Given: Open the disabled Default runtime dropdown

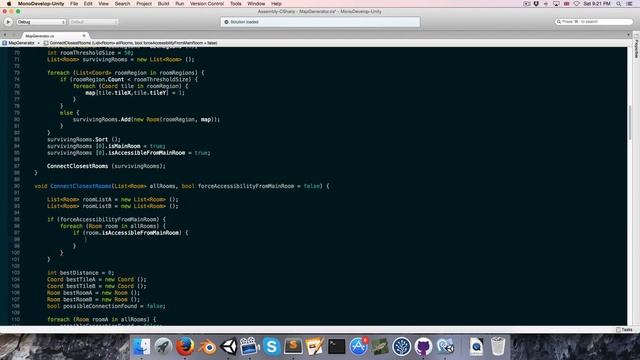Looking at the screenshot, I should click(93, 22).
